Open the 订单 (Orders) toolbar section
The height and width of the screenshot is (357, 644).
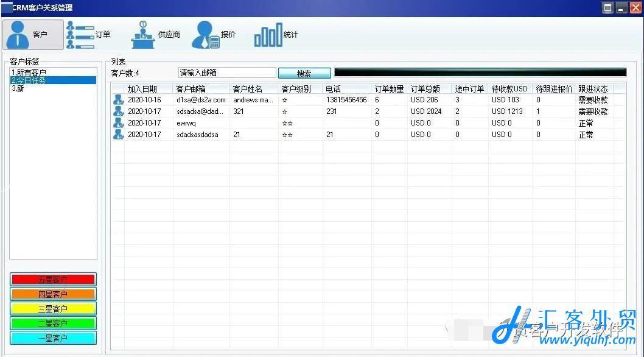[x=89, y=35]
